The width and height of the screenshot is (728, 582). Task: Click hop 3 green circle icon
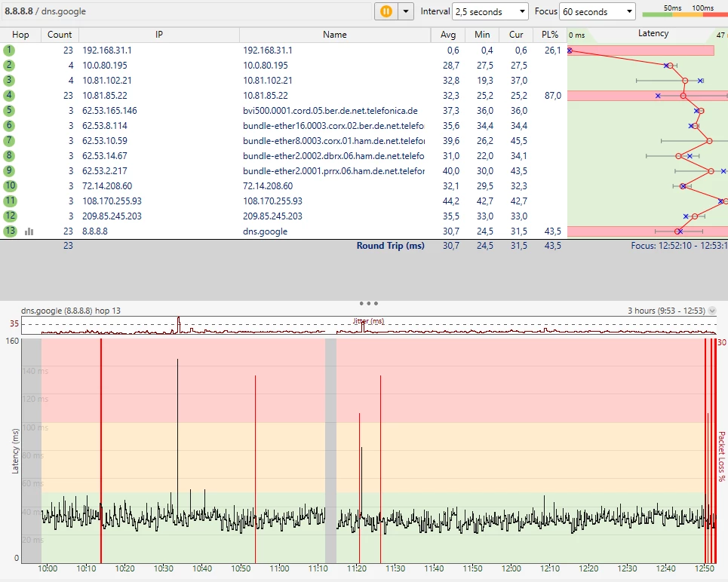point(9,81)
